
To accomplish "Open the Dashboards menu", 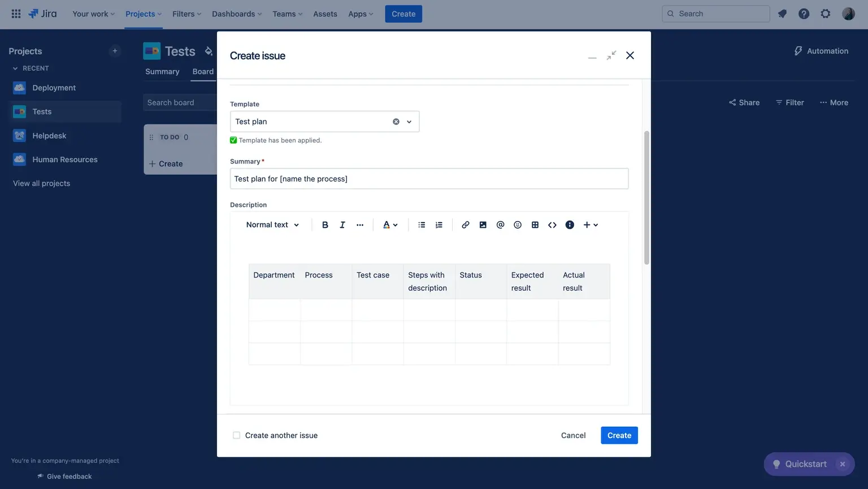I will 236,14.
